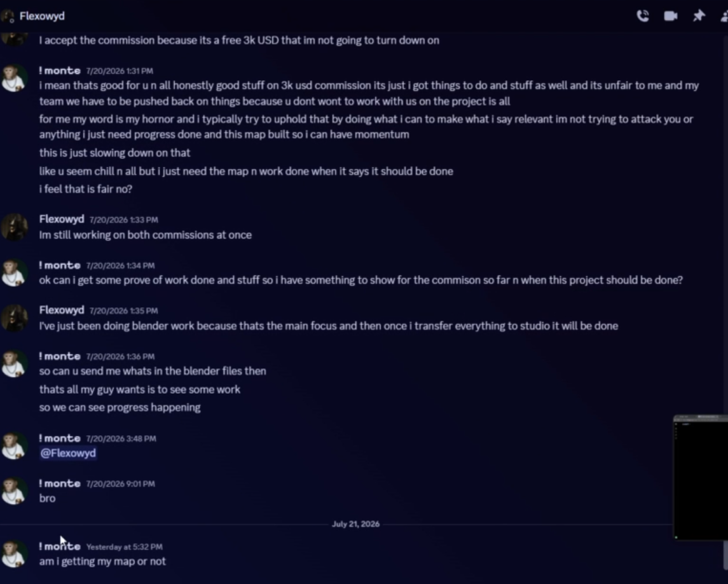Click the !monte username at 9:01 PM
Image resolution: width=728 pixels, height=584 pixels.
pyautogui.click(x=60, y=483)
